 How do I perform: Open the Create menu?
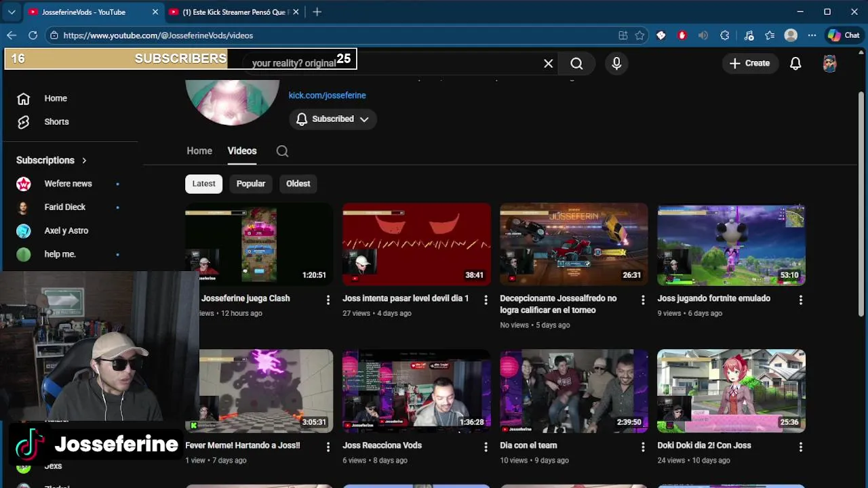(749, 63)
